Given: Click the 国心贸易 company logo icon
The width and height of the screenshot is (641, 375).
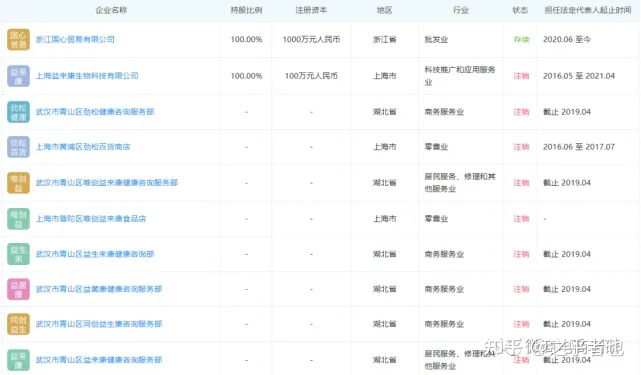Looking at the screenshot, I should [x=18, y=40].
